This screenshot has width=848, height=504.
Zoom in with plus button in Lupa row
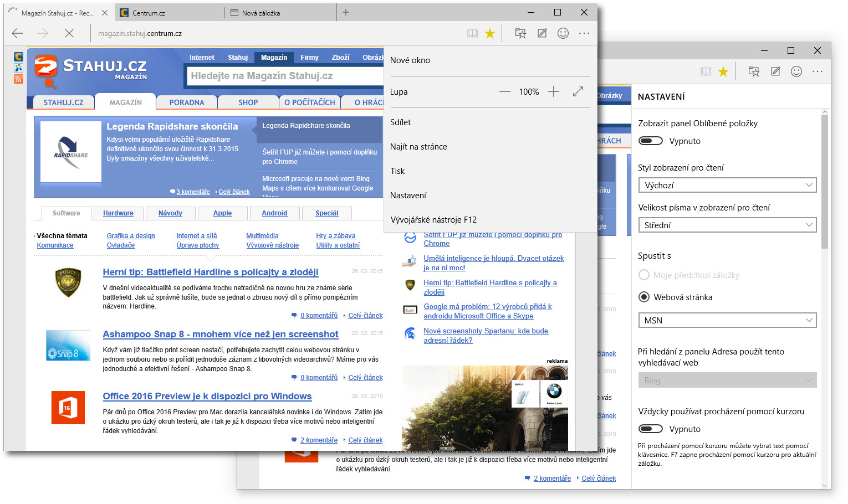coord(554,91)
